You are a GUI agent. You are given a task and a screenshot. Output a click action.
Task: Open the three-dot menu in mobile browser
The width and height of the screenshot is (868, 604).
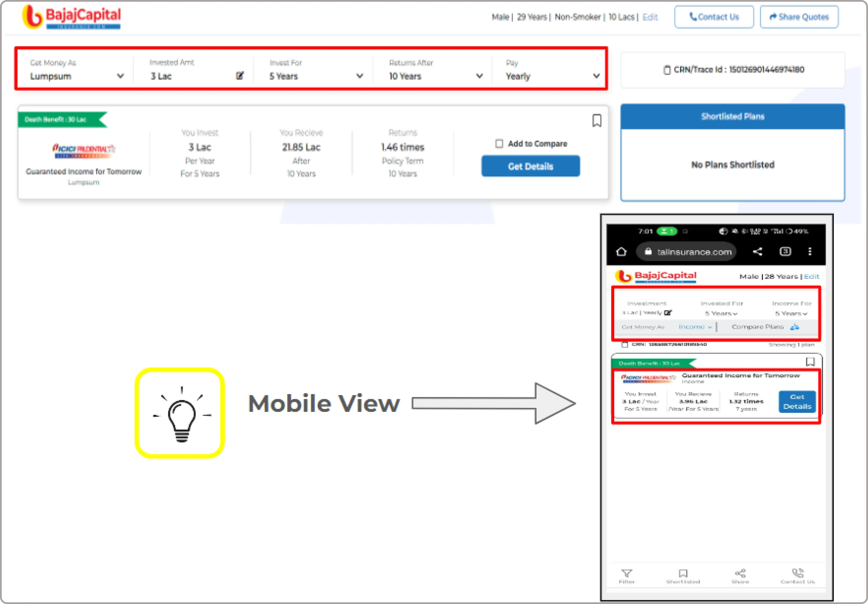pos(810,252)
